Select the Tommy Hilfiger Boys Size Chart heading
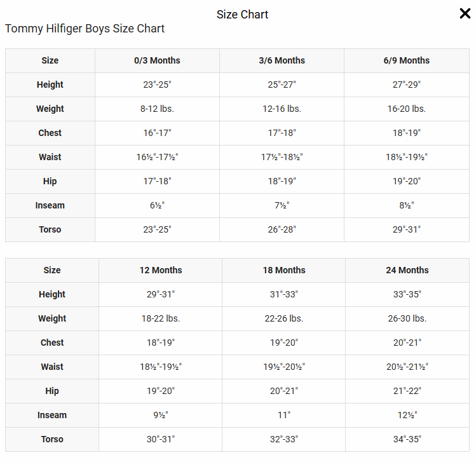Screen dimensions: 476x462 click(x=85, y=29)
